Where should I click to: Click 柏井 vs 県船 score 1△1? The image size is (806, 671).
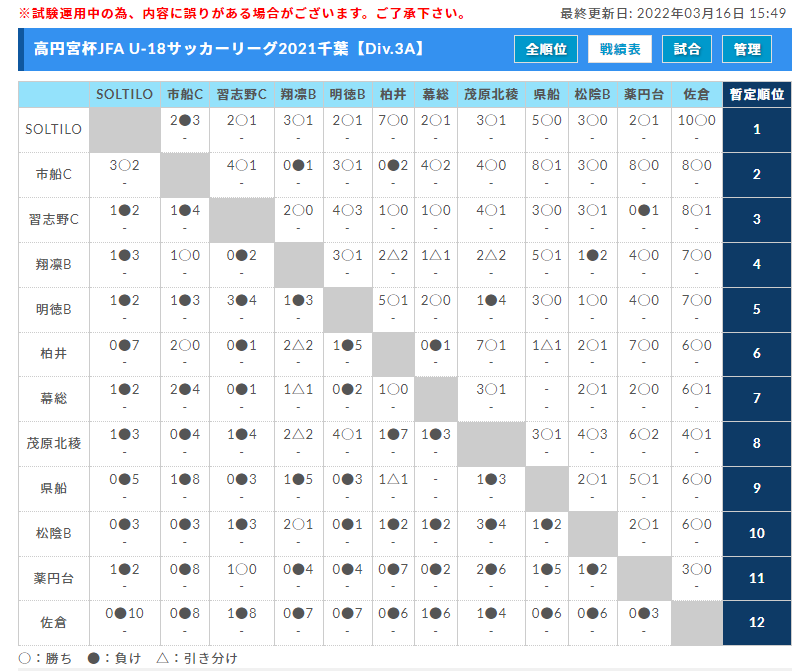pos(547,346)
